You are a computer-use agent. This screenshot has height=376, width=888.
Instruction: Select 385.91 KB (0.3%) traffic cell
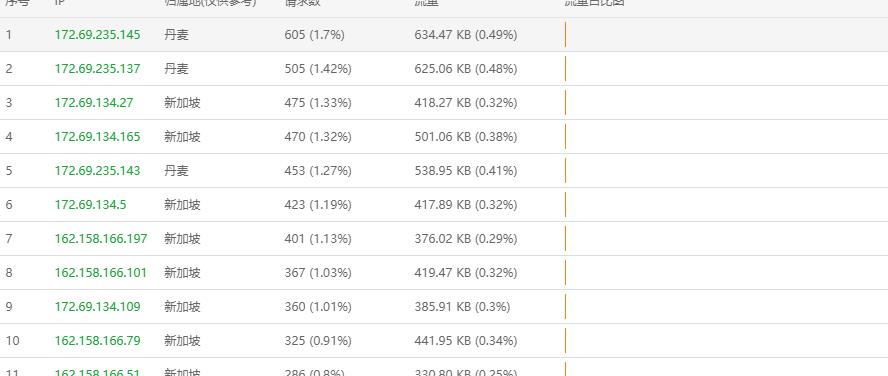(462, 306)
